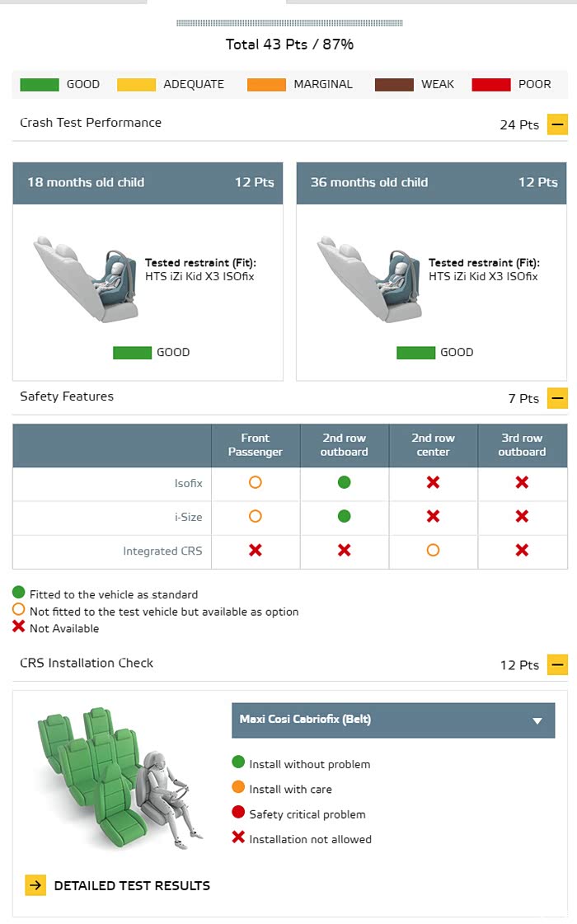The image size is (577, 924).
Task: Collapse the CRS Installation Check section
Action: (557, 665)
